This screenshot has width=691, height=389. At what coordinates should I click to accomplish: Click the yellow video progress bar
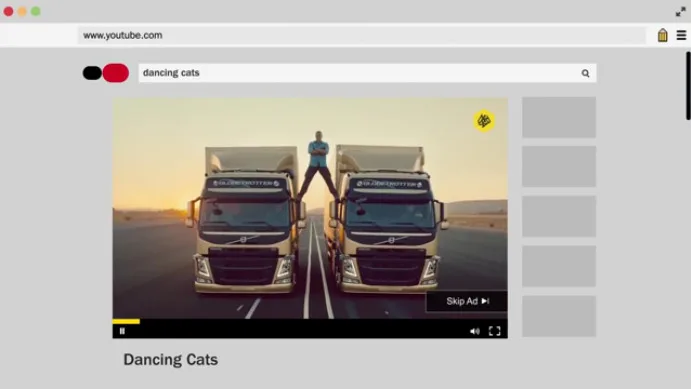pos(126,322)
